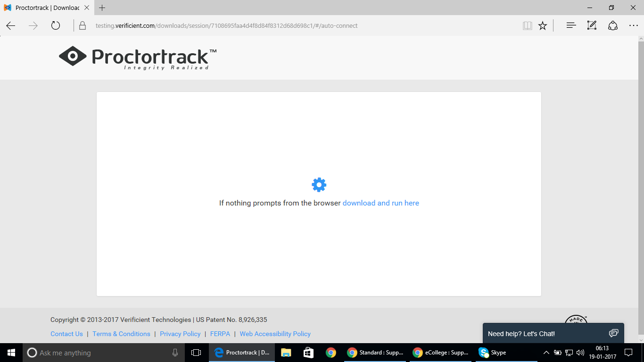This screenshot has height=362, width=644.
Task: Make a web note
Action: coord(592,25)
